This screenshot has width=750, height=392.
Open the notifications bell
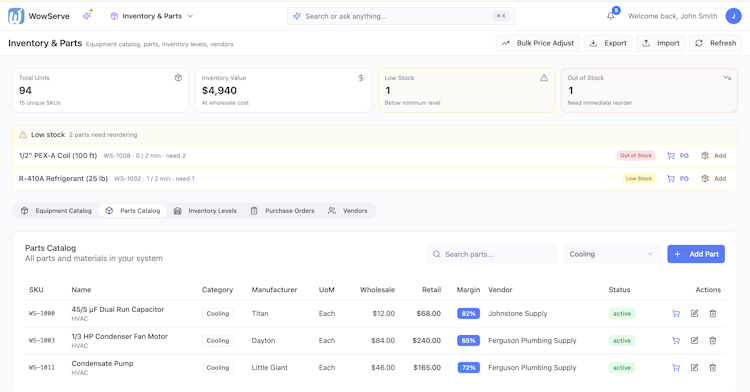[611, 16]
